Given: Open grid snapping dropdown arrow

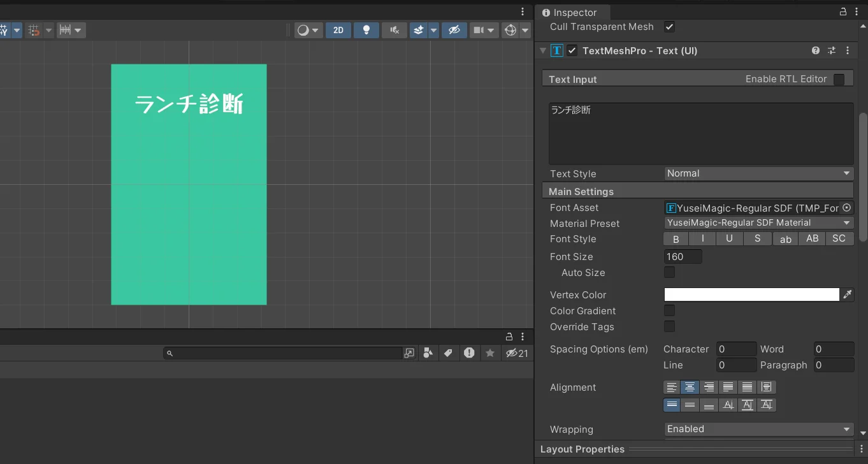Looking at the screenshot, I should point(48,30).
